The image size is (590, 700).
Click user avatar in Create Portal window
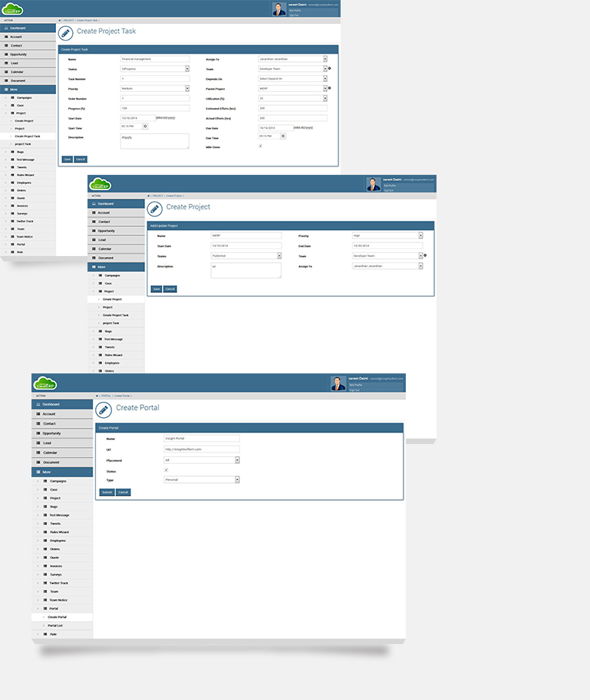coord(338,383)
